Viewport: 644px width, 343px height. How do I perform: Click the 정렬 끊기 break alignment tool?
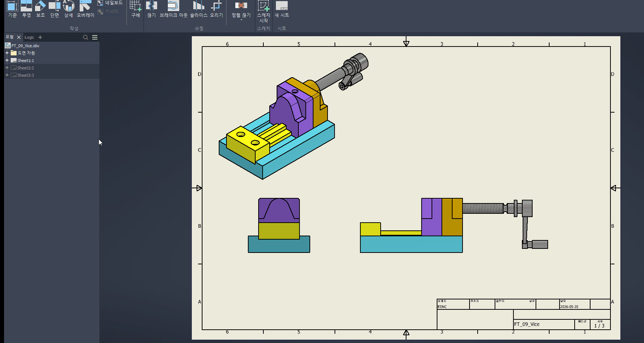coord(241,9)
